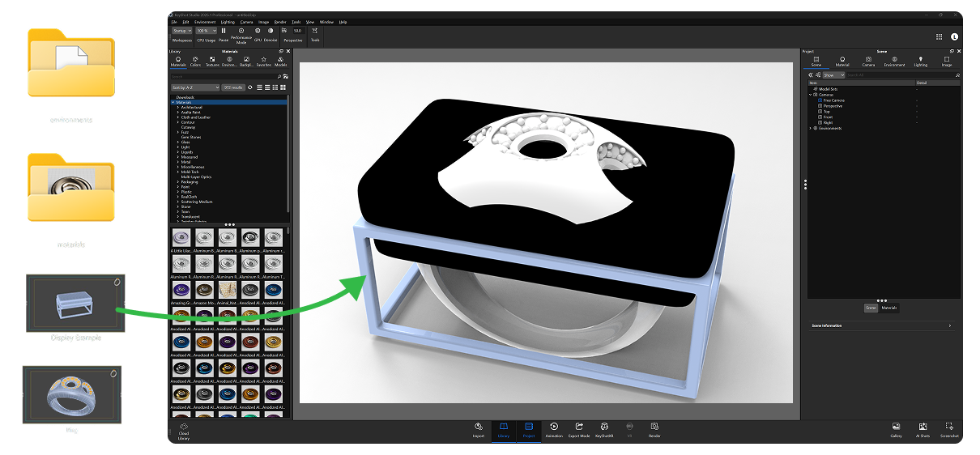Open the Startup workspace dropdown
Screen dimensions: 980x455
(x=181, y=30)
